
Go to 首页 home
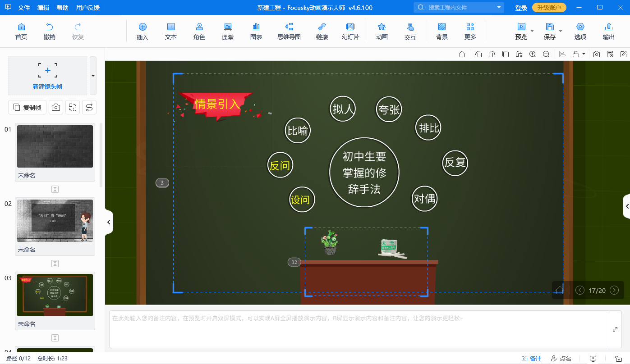pos(21,31)
